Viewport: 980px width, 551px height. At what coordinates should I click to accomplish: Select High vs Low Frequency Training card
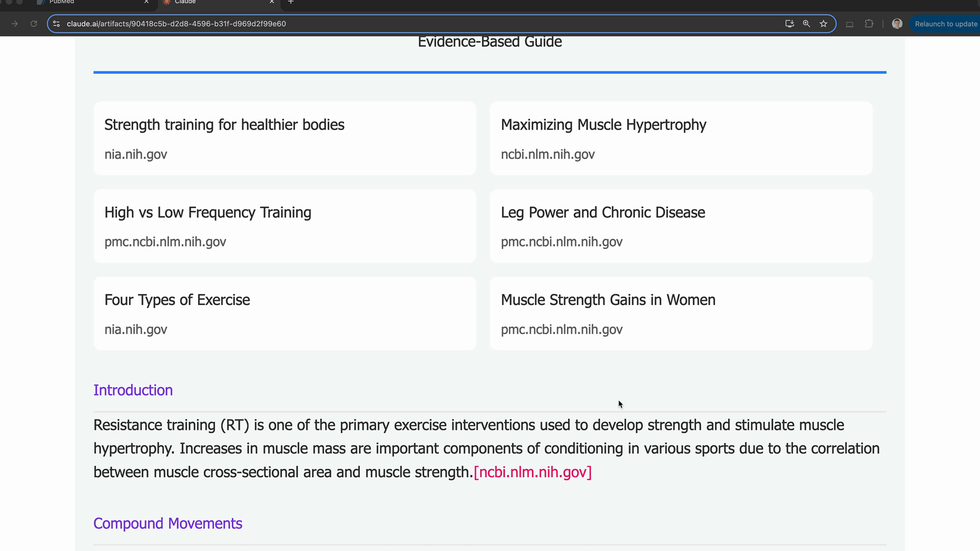(x=284, y=226)
